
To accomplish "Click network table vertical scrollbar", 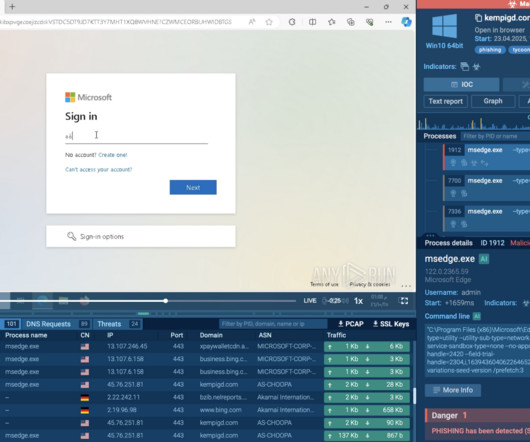I will pos(414,396).
